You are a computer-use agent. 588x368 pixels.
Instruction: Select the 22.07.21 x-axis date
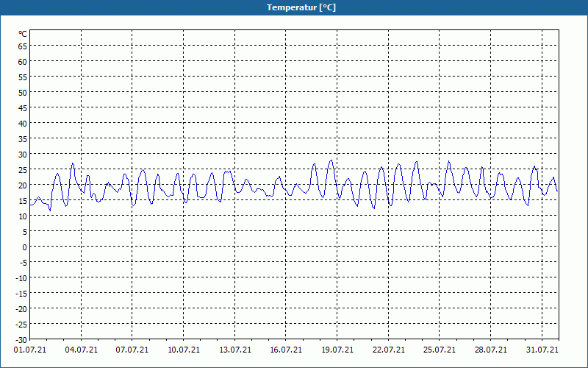point(388,350)
